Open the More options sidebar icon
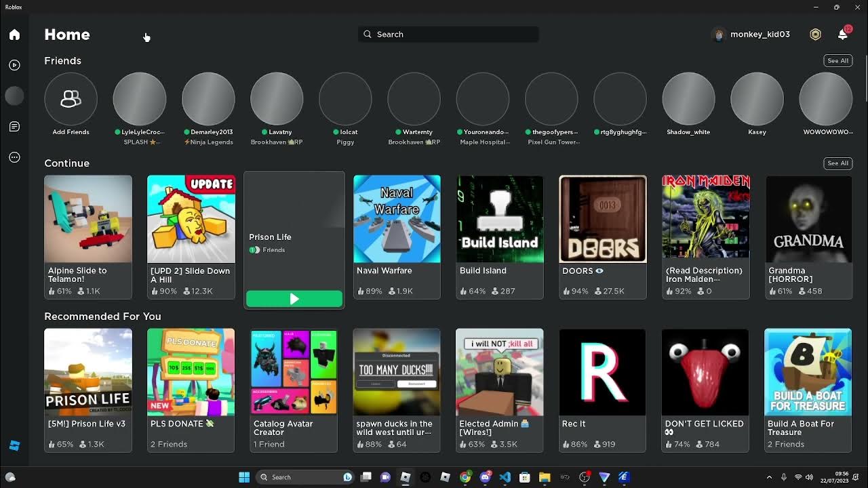The width and height of the screenshot is (868, 488). click(x=14, y=157)
